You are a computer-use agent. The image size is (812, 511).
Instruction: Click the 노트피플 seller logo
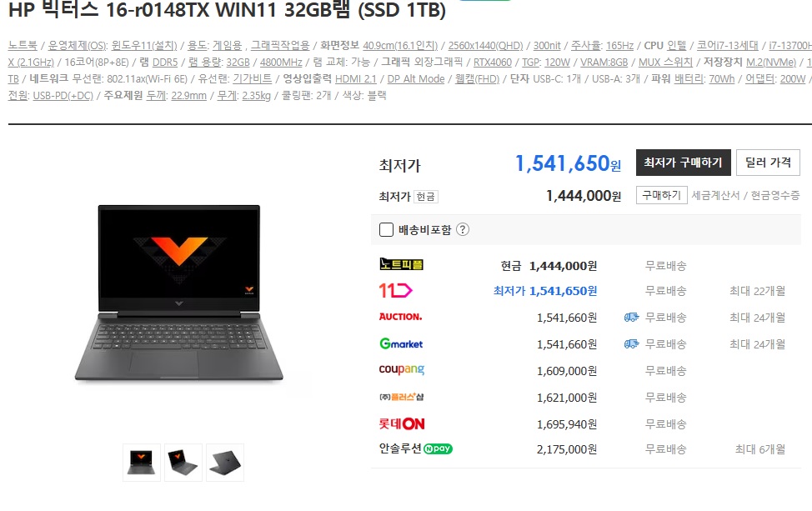click(401, 264)
